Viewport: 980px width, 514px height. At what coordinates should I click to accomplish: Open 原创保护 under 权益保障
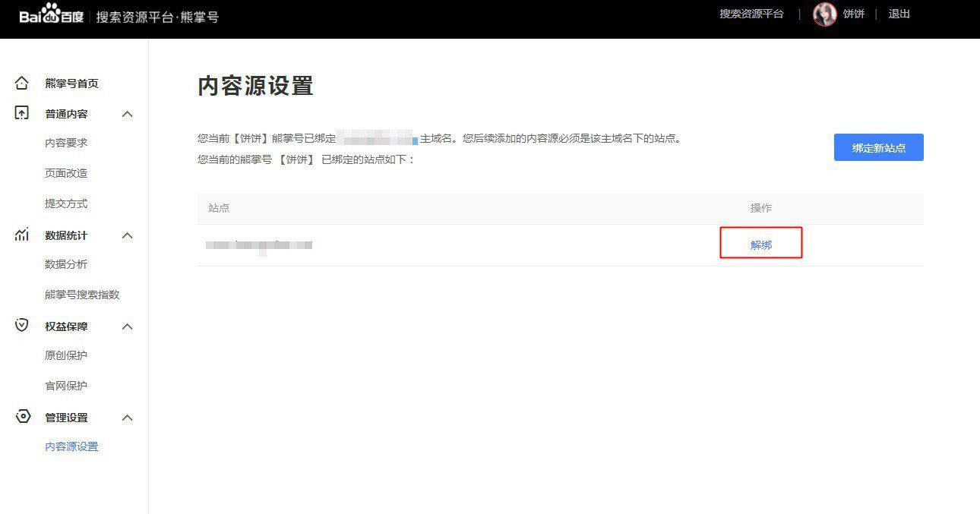[66, 355]
